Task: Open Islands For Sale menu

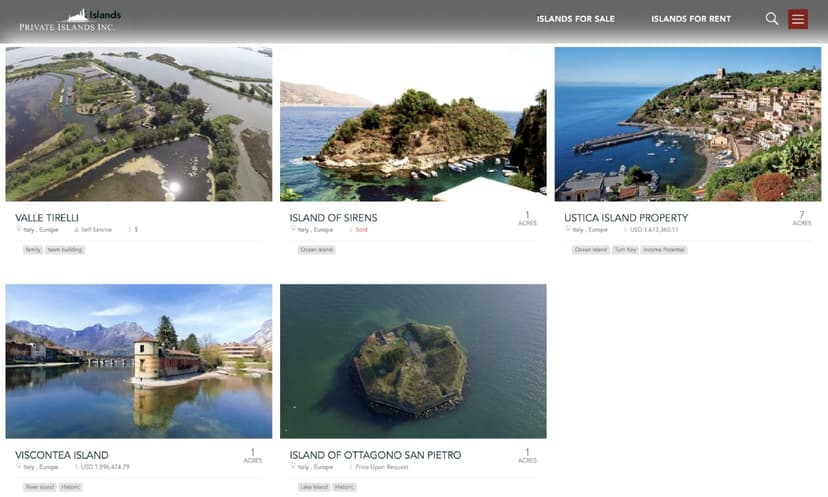Action: [x=575, y=19]
